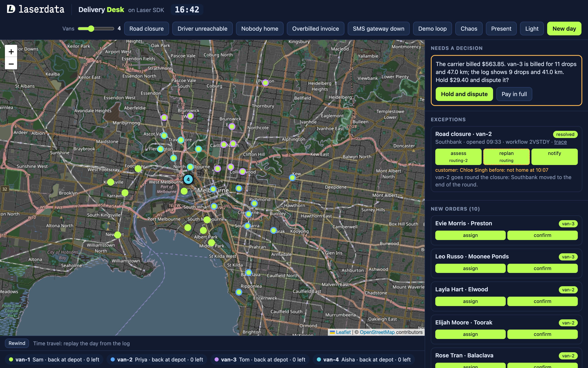This screenshot has width=588, height=368.
Task: Select the purple marker at Brunswick West
Action: click(190, 116)
